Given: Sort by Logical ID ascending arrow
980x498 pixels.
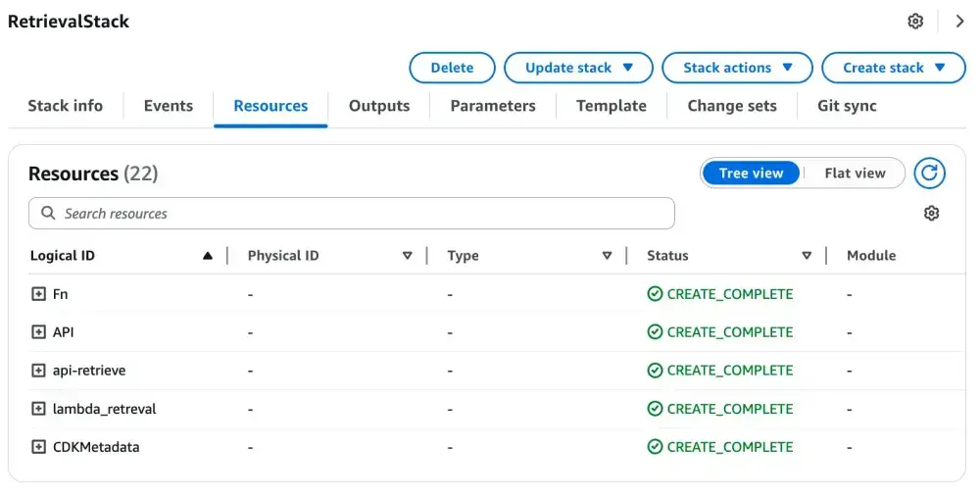Looking at the screenshot, I should [x=207, y=256].
